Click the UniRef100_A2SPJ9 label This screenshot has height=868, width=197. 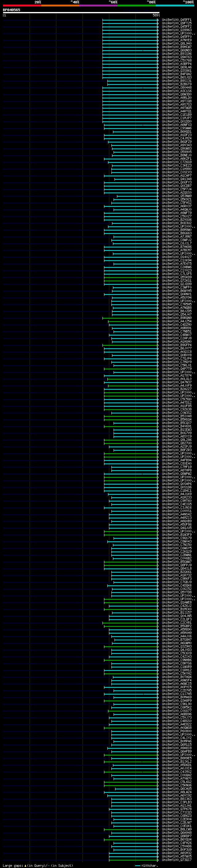(177, 446)
